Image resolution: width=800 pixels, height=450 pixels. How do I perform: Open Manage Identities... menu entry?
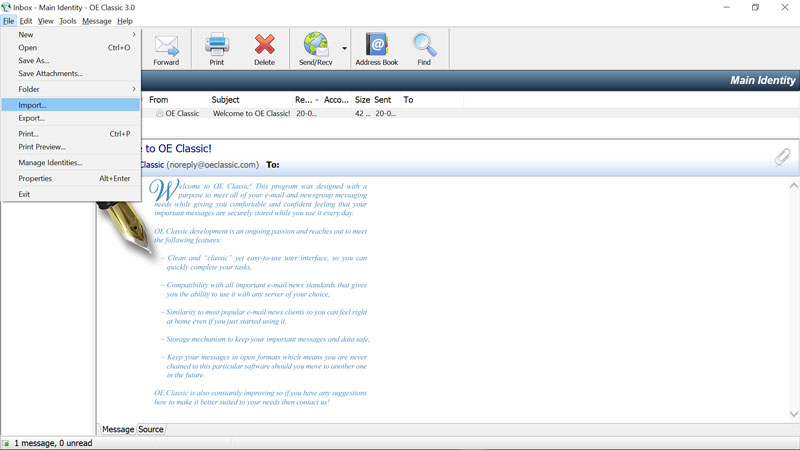click(71, 163)
